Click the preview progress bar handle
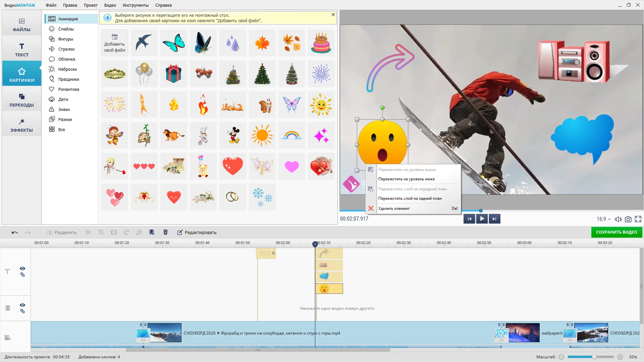Screen dimensions: 644x362 481,211
